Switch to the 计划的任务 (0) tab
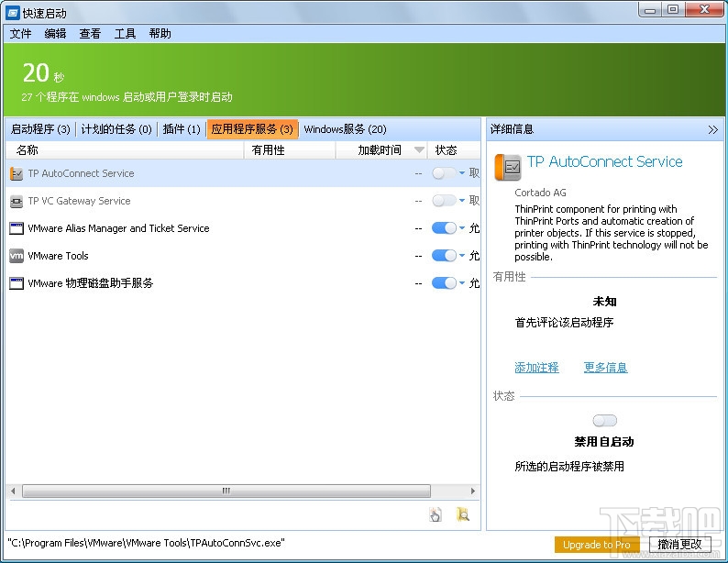The width and height of the screenshot is (728, 563). click(116, 129)
